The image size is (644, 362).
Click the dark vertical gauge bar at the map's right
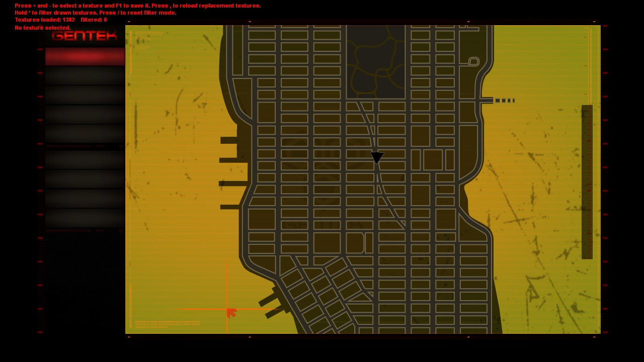click(587, 182)
